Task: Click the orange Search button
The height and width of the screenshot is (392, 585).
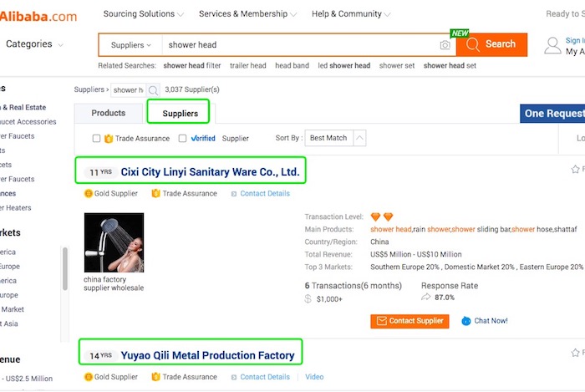Action: (491, 44)
